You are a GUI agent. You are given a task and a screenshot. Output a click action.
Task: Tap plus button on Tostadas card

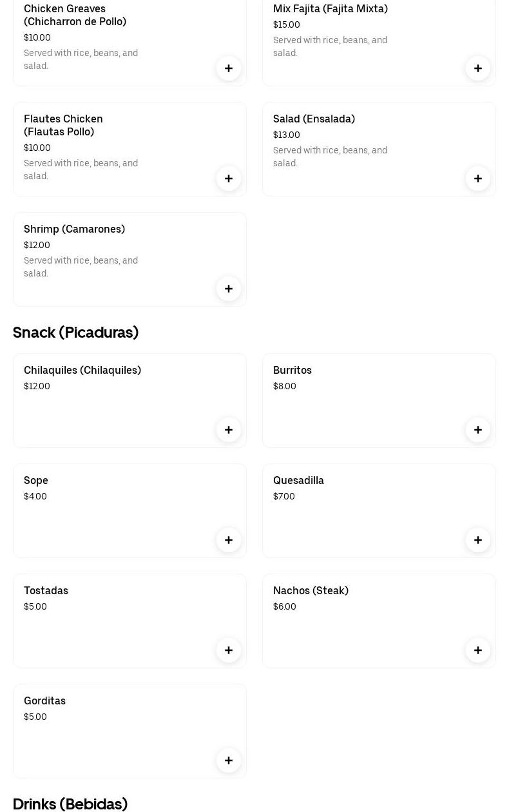click(x=229, y=650)
